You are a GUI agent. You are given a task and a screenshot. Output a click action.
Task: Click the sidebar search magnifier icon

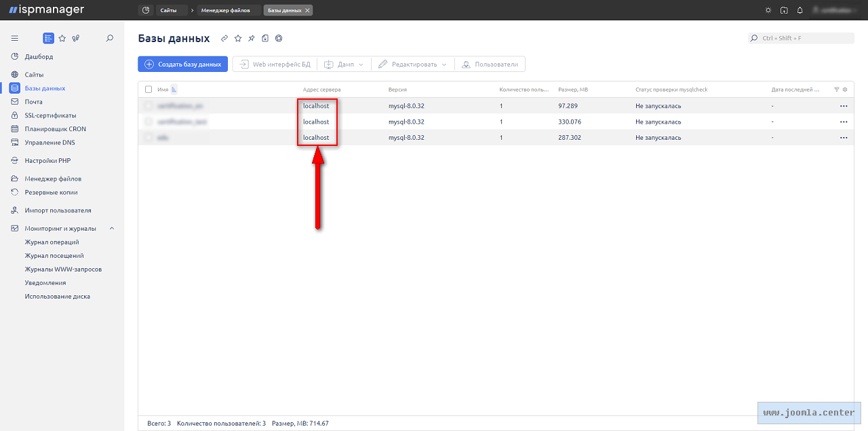[110, 39]
